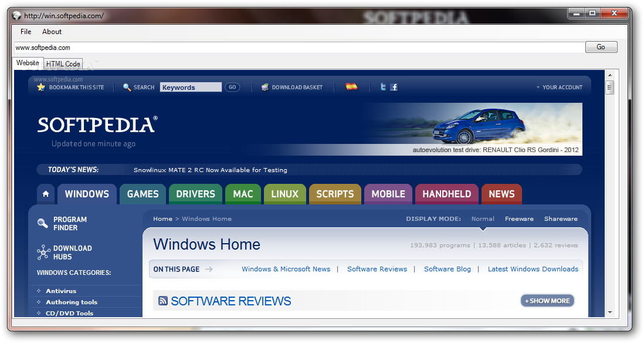The width and height of the screenshot is (644, 343).
Task: Click the '193,983 programs' count text
Action: tap(440, 245)
